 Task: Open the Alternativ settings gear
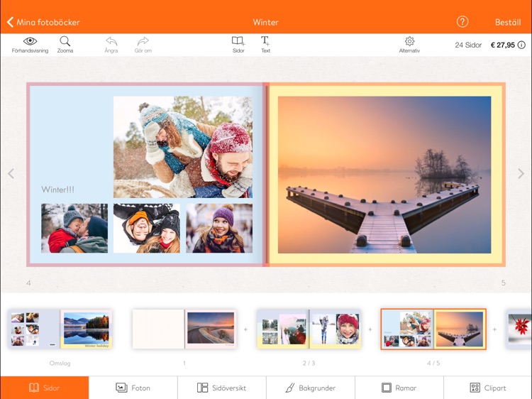[x=409, y=42]
